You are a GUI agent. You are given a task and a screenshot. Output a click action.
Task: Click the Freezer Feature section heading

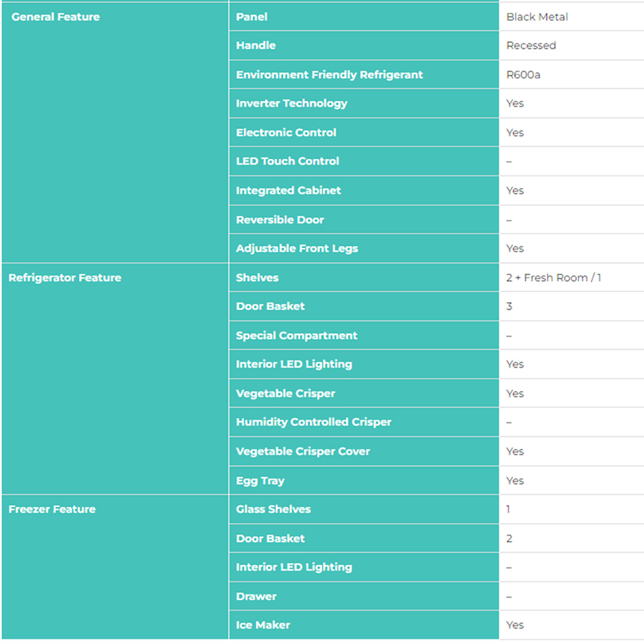point(52,509)
